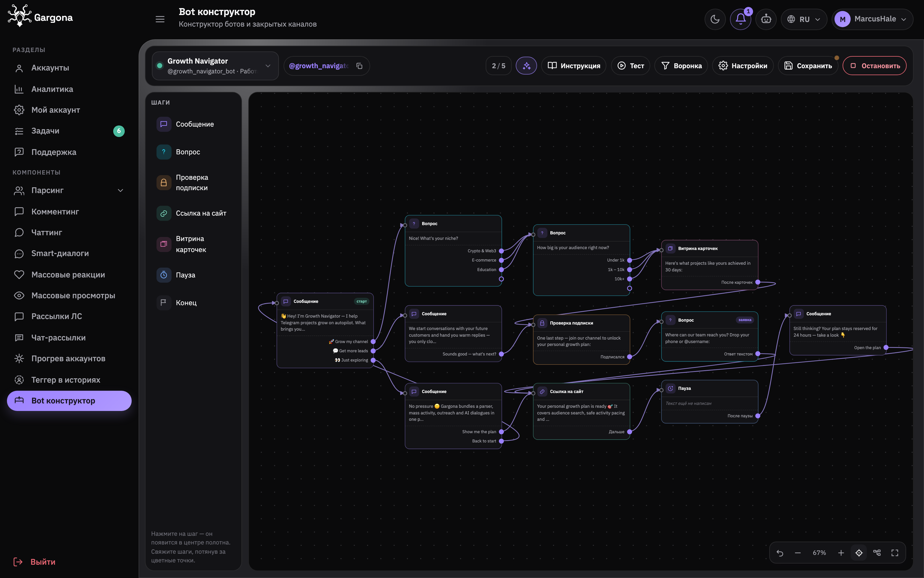Screen dimensions: 924x578
Task: Click the clock icon on the Пауза node
Action: click(x=670, y=388)
